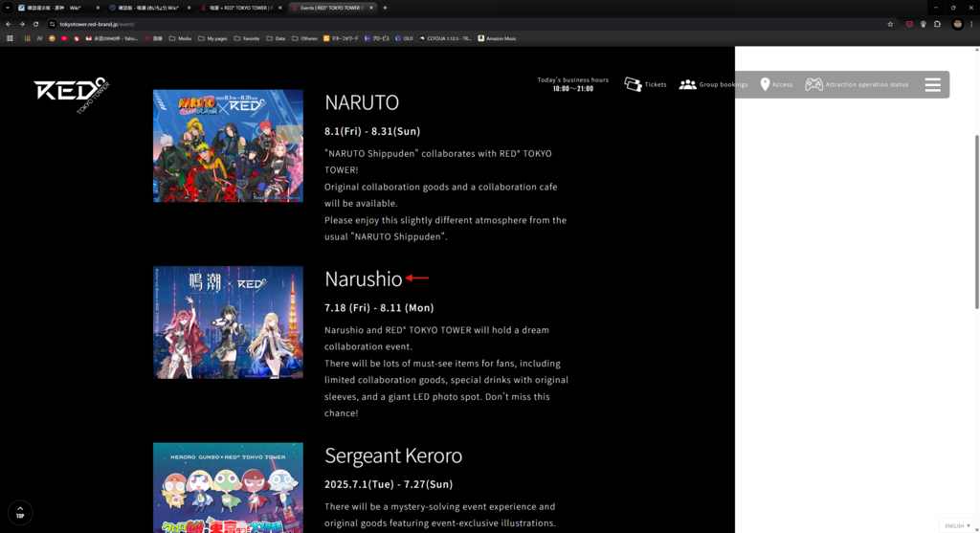Viewport: 980px width, 533px height.
Task: Jump to top with TOP button
Action: click(20, 512)
